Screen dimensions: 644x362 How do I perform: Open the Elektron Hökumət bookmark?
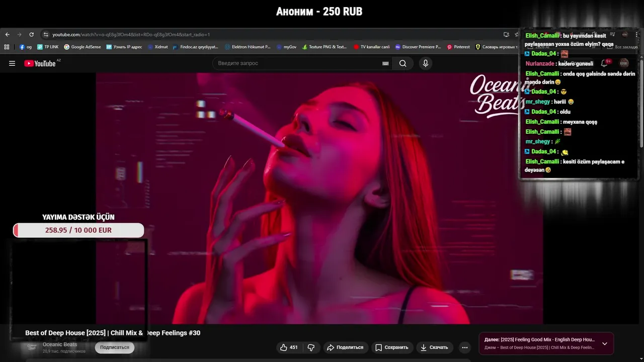click(248, 47)
